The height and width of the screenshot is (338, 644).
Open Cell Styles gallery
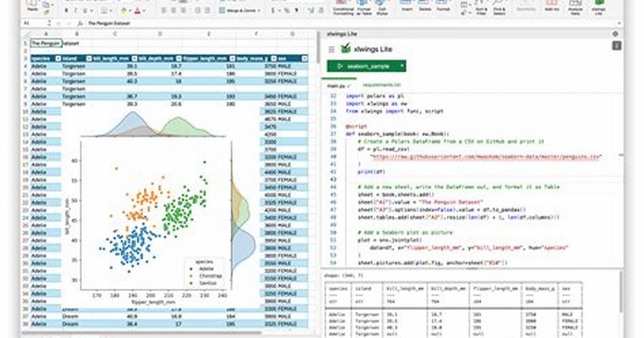(382, 8)
